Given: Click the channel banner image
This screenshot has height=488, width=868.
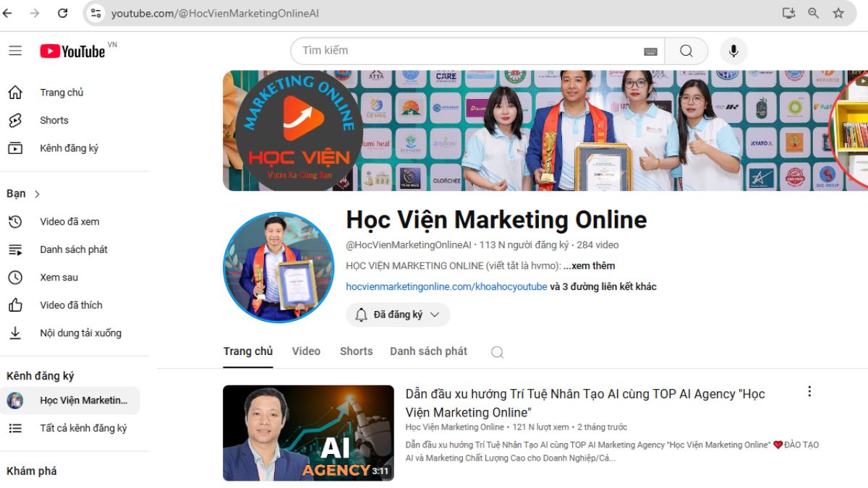Looking at the screenshot, I should point(545,130).
